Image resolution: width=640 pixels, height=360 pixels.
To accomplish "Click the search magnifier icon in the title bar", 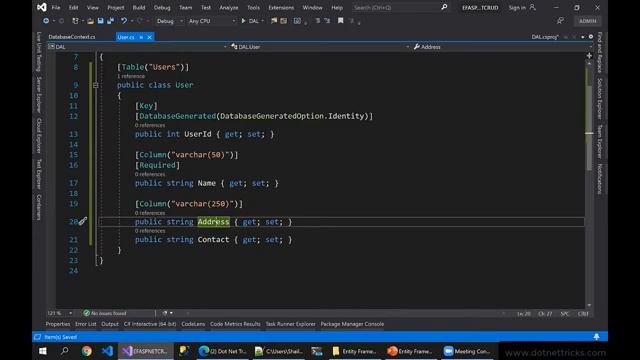I will pos(444,7).
